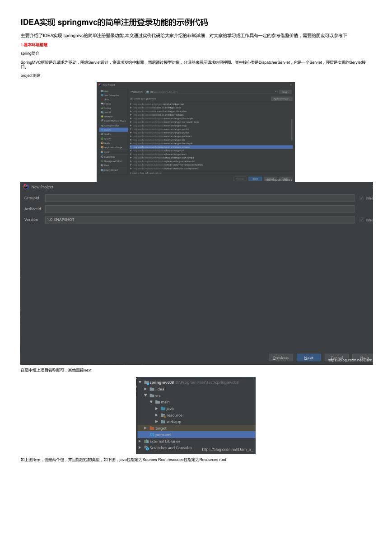Click the Application Forge icon
This screenshot has width=392, height=555.
tap(103, 147)
